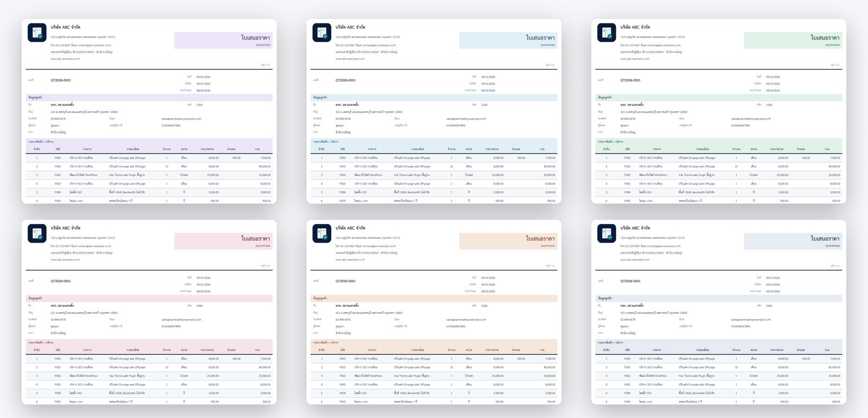
Task: Click the blue ข้อมูลลูกค้า section bar
Action: pos(434,98)
